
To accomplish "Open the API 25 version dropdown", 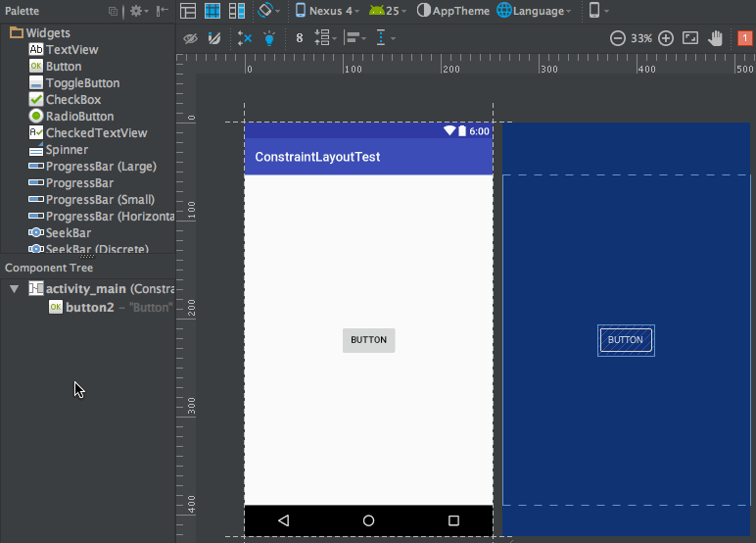I will click(389, 11).
